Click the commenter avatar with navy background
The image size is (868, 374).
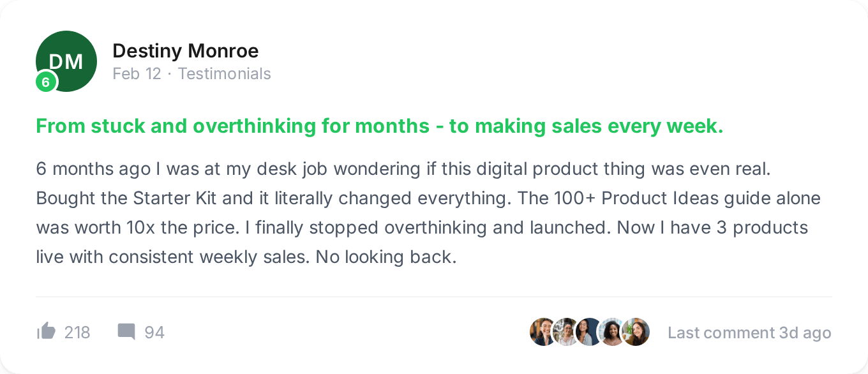[x=589, y=332]
